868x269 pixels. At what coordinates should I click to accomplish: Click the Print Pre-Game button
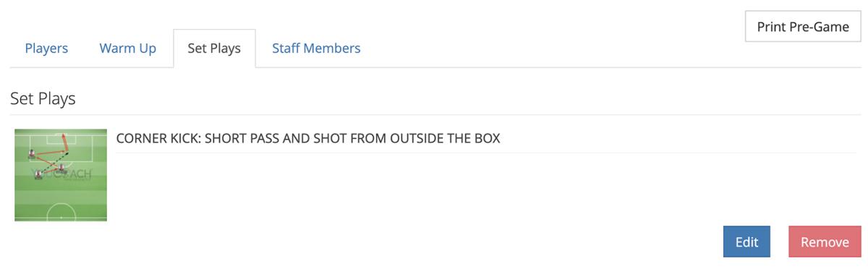point(803,27)
